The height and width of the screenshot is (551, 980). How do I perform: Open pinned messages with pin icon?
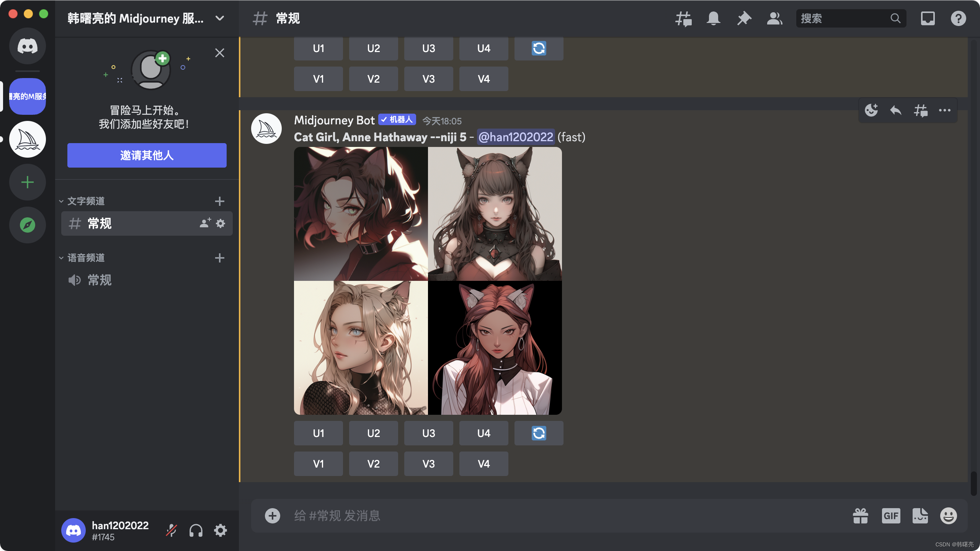[x=744, y=18]
